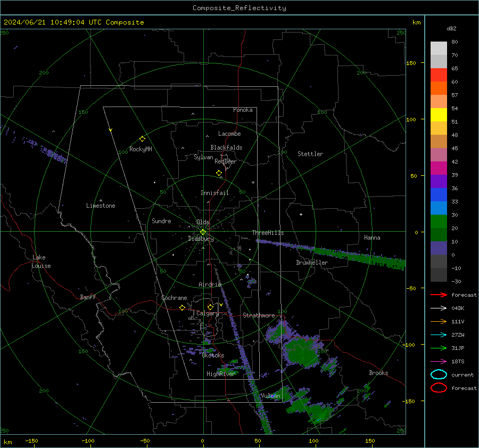Click the yellow diamond marker near RockyMH
The width and height of the screenshot is (479, 448).
click(142, 139)
